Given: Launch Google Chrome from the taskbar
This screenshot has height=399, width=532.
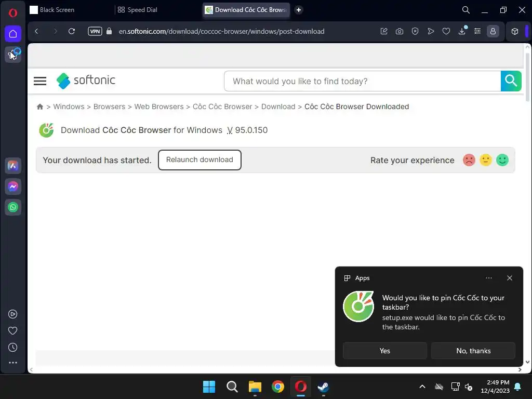Looking at the screenshot, I should click(x=278, y=387).
